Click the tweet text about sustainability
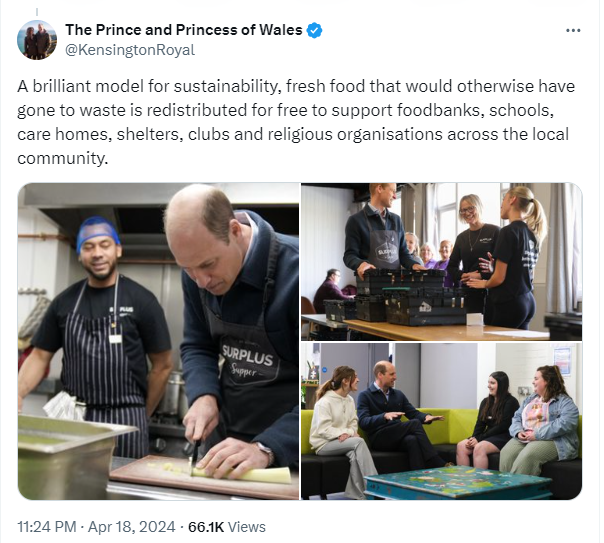The height and width of the screenshot is (543, 604). 296,122
